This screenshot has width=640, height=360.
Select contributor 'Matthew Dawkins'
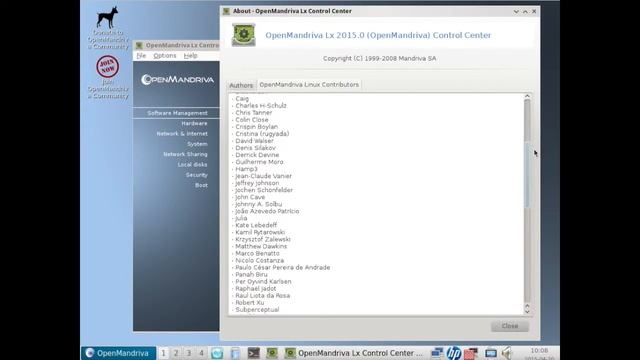coord(261,247)
